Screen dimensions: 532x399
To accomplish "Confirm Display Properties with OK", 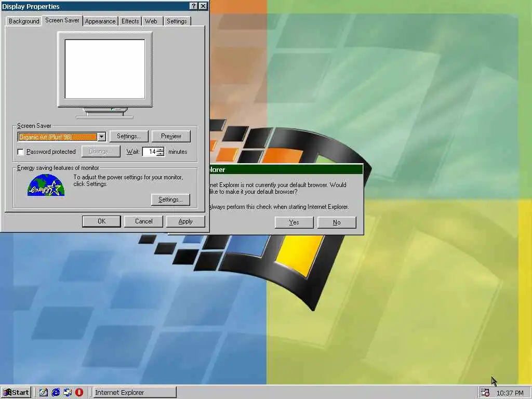I will point(101,221).
